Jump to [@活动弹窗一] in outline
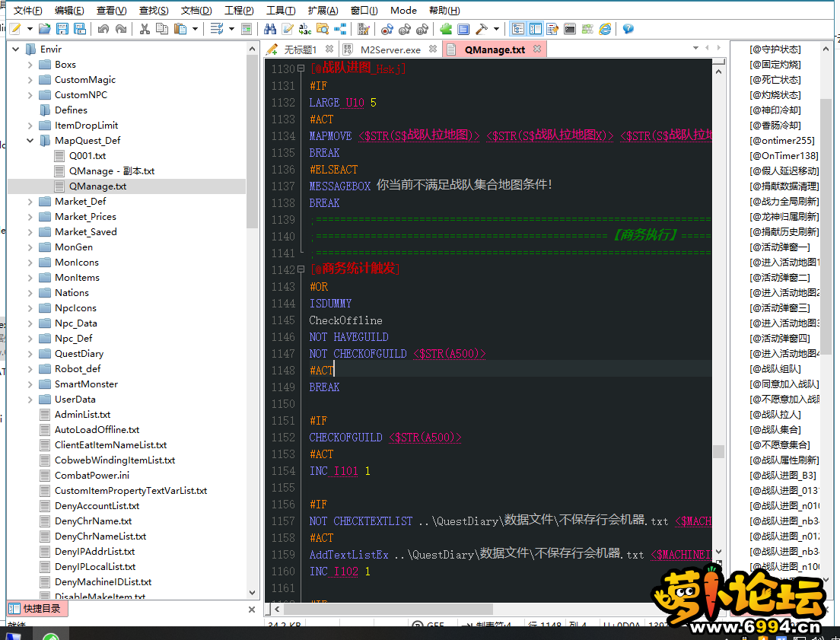 click(779, 247)
